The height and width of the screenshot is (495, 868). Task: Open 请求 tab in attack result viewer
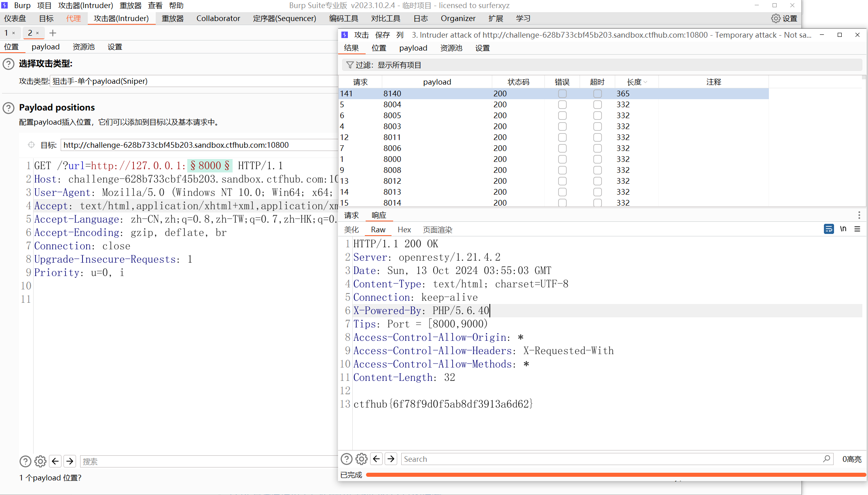point(351,215)
